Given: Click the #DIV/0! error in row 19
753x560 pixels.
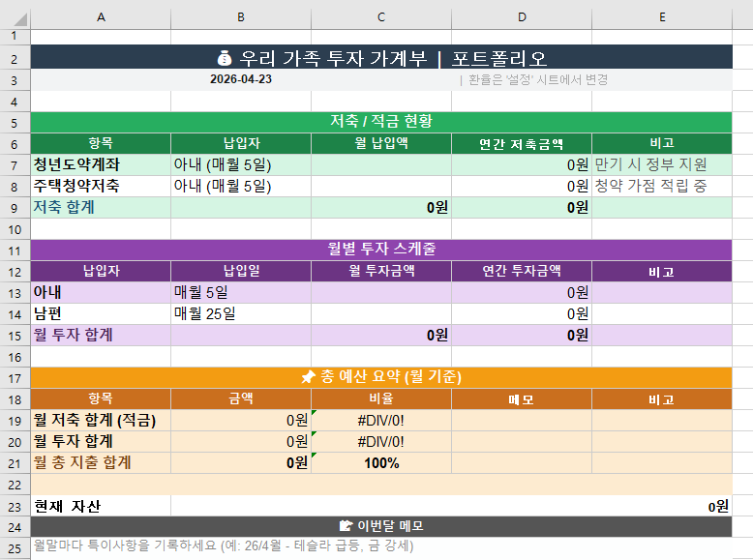Looking at the screenshot, I should (x=381, y=421).
